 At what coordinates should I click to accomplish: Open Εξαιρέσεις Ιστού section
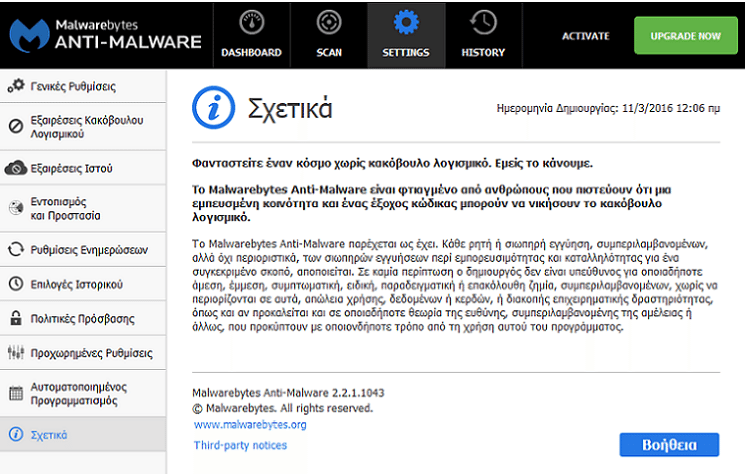83,168
